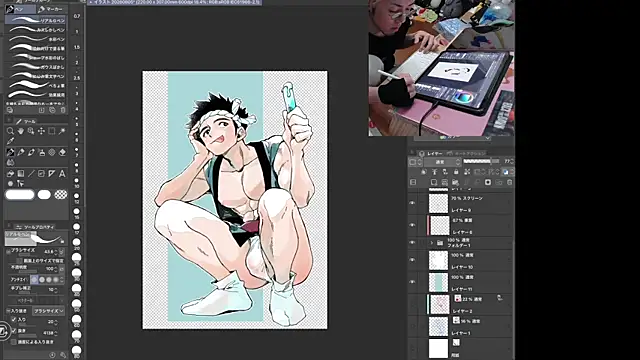This screenshot has height=360, width=640.
Task: Click the New raster layer icon
Action: click(x=433, y=182)
